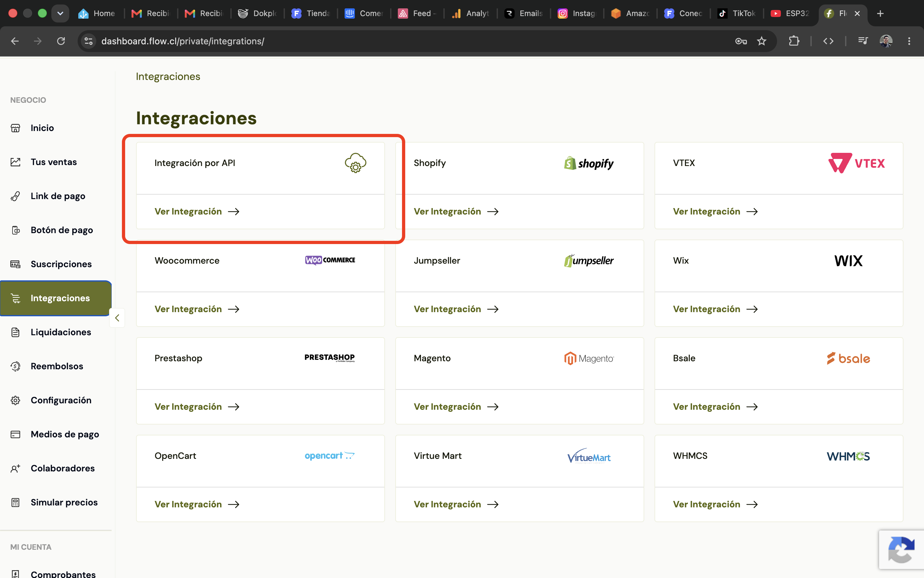Image resolution: width=924 pixels, height=578 pixels.
Task: Click the API cloud gear icon
Action: tap(355, 163)
